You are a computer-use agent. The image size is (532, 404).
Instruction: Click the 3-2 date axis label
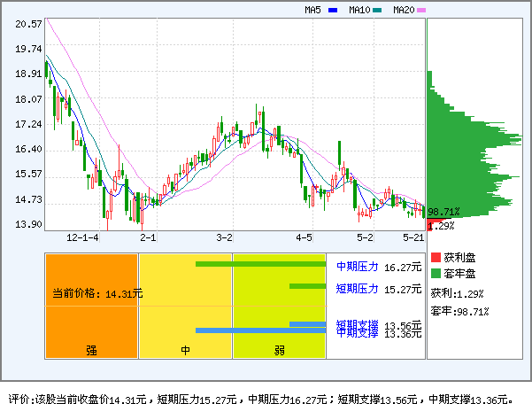click(225, 238)
